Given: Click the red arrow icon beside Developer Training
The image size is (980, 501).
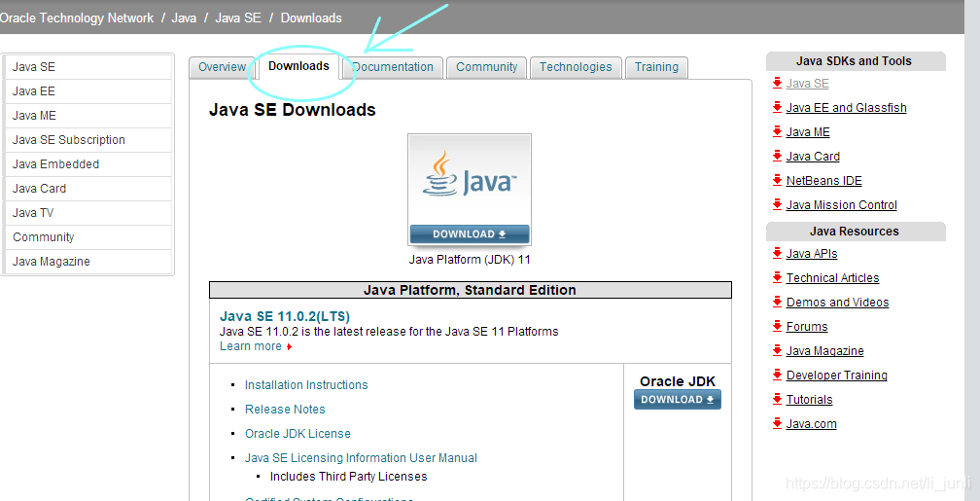Looking at the screenshot, I should click(777, 375).
